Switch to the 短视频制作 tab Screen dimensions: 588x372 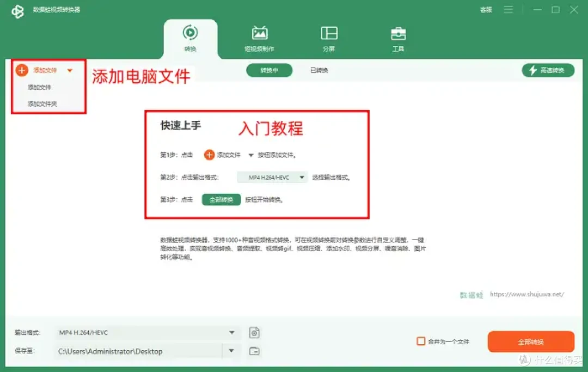[259, 39]
